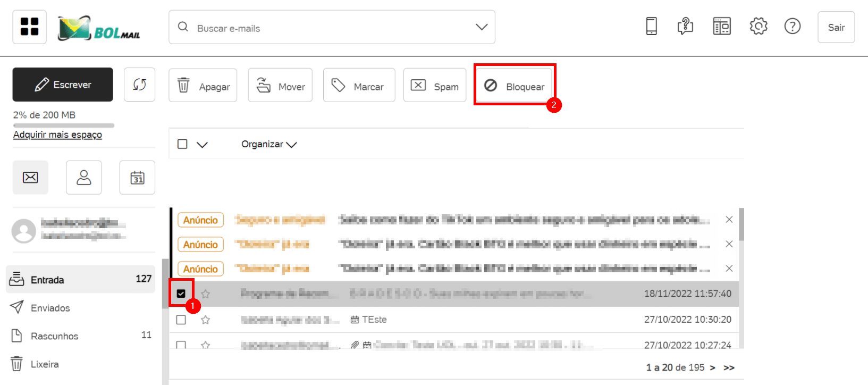The height and width of the screenshot is (385, 868).
Task: Click the Marcar tag button
Action: 359,85
